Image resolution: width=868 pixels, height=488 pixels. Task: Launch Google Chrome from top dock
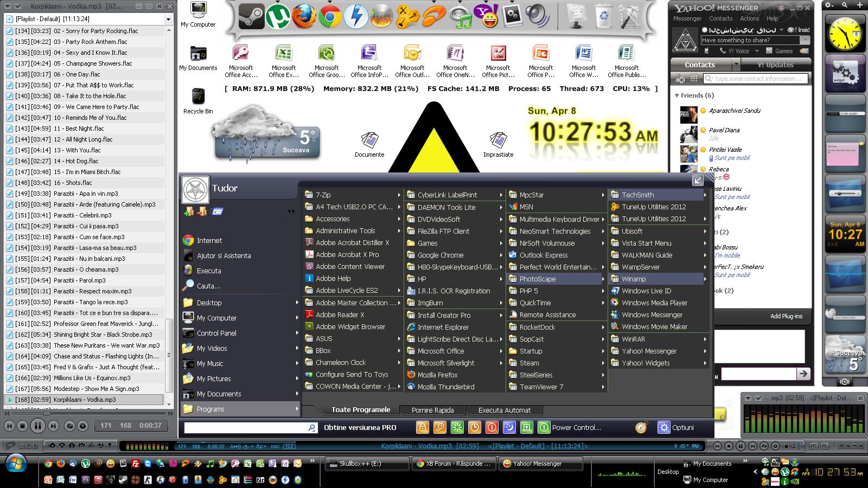pyautogui.click(x=330, y=16)
